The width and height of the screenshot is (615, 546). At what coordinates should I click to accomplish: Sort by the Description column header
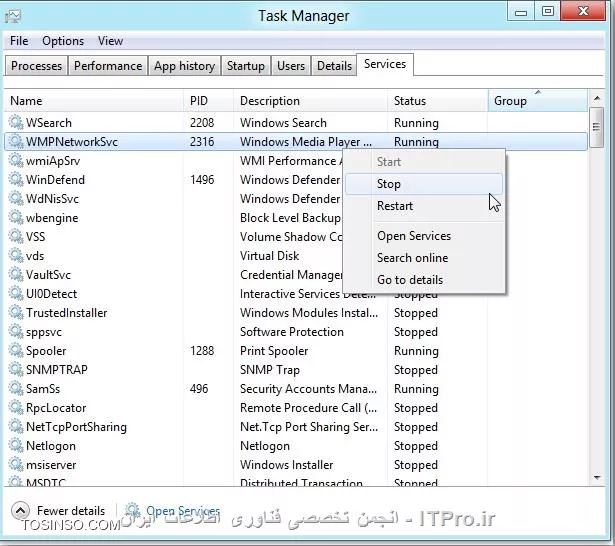310,101
